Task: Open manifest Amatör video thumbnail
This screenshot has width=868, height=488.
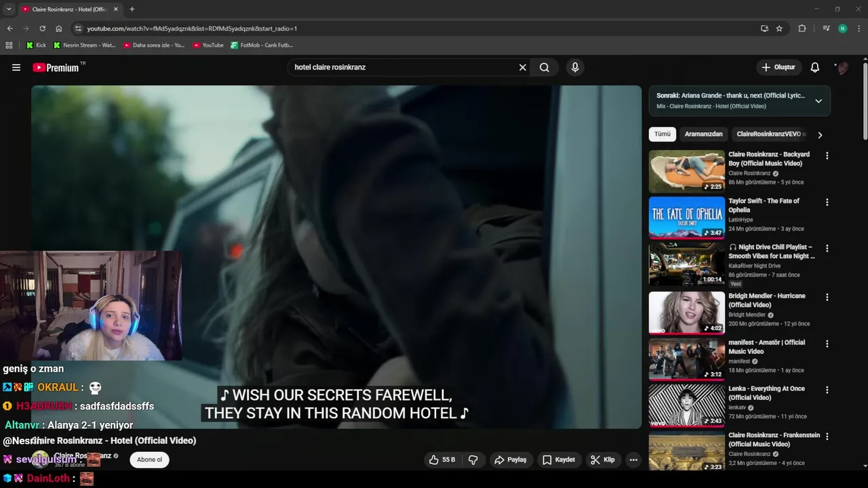Action: [687, 359]
